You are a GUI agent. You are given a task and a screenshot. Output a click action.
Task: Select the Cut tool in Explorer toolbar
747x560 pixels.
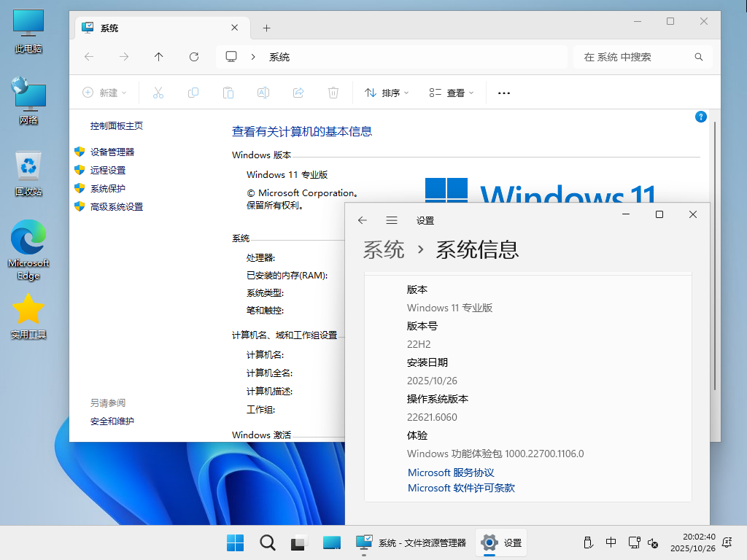(x=158, y=93)
